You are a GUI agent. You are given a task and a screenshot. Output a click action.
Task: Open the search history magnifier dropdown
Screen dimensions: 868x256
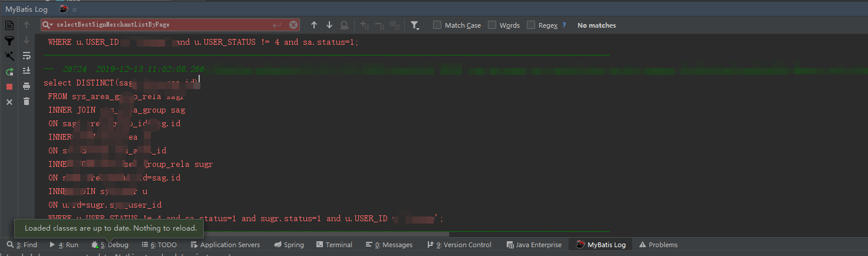pyautogui.click(x=48, y=25)
